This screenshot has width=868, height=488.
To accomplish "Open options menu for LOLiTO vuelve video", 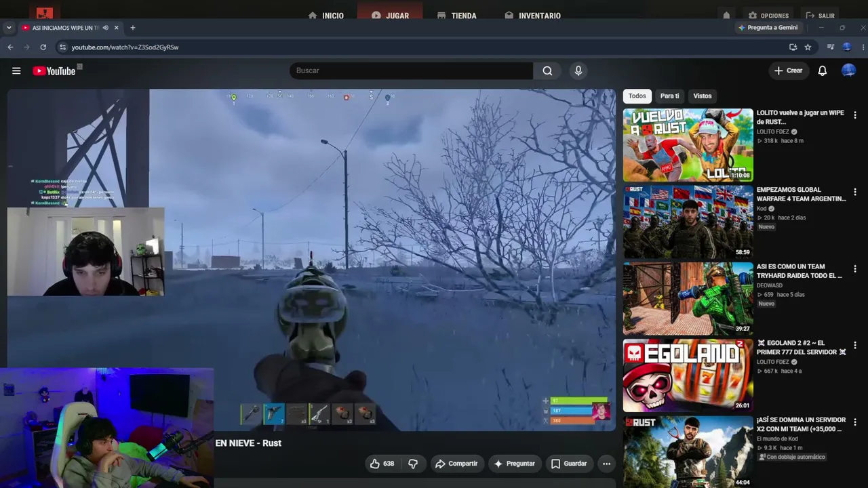I will (854, 115).
